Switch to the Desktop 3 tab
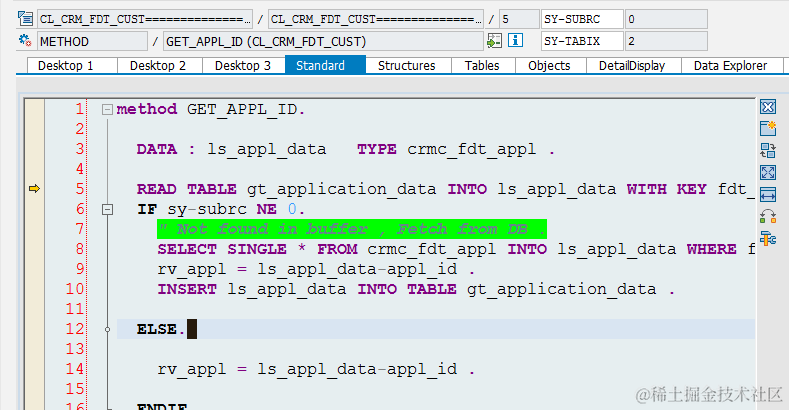The height and width of the screenshot is (410, 789). (244, 66)
